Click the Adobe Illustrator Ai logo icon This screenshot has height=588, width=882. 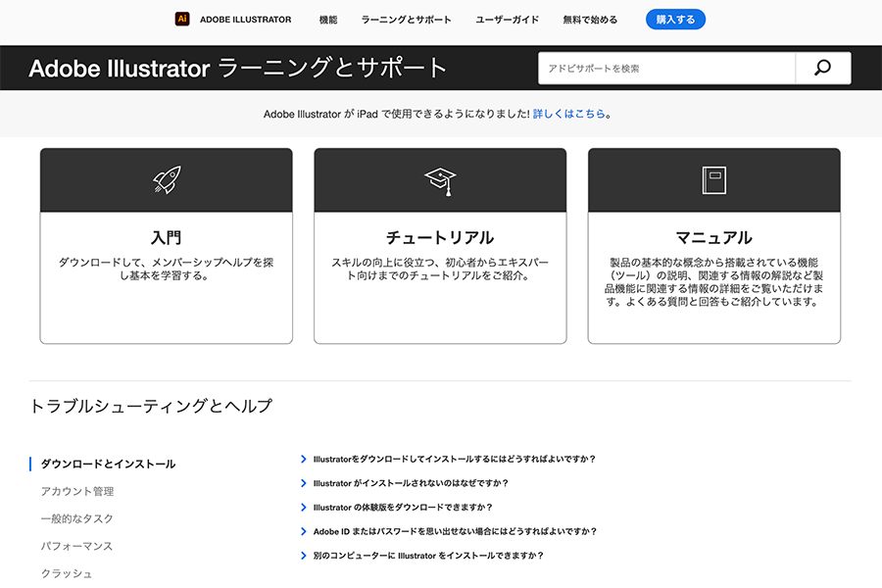coord(181,20)
